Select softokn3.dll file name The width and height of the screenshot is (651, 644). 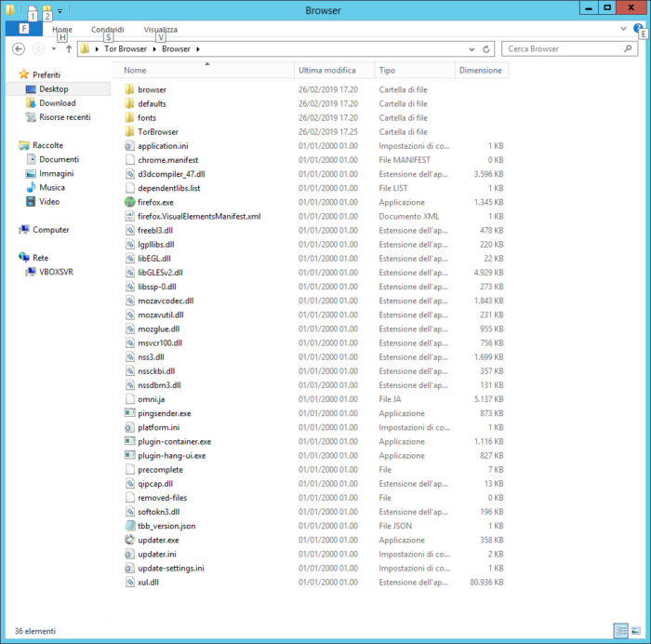pos(159,512)
